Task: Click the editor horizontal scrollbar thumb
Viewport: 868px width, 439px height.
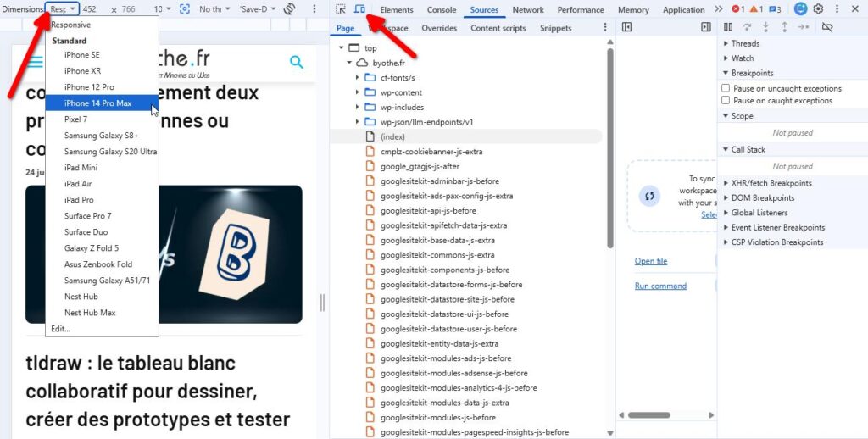Action: pyautogui.click(x=648, y=414)
